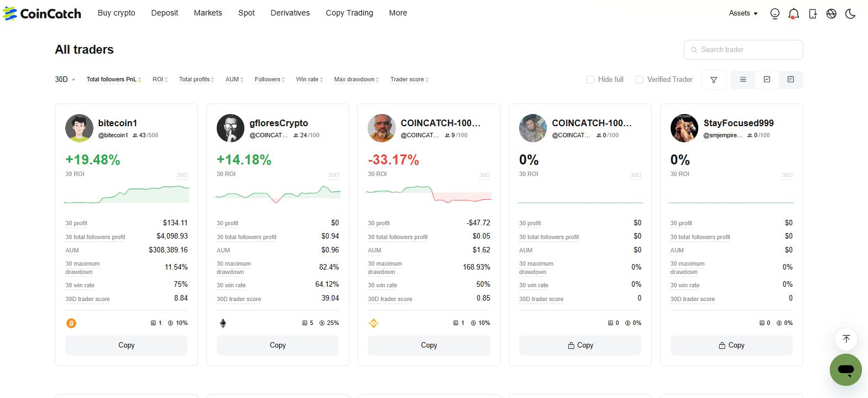Expand the Assets dropdown
Image resolution: width=868 pixels, height=398 pixels.
[x=743, y=13]
